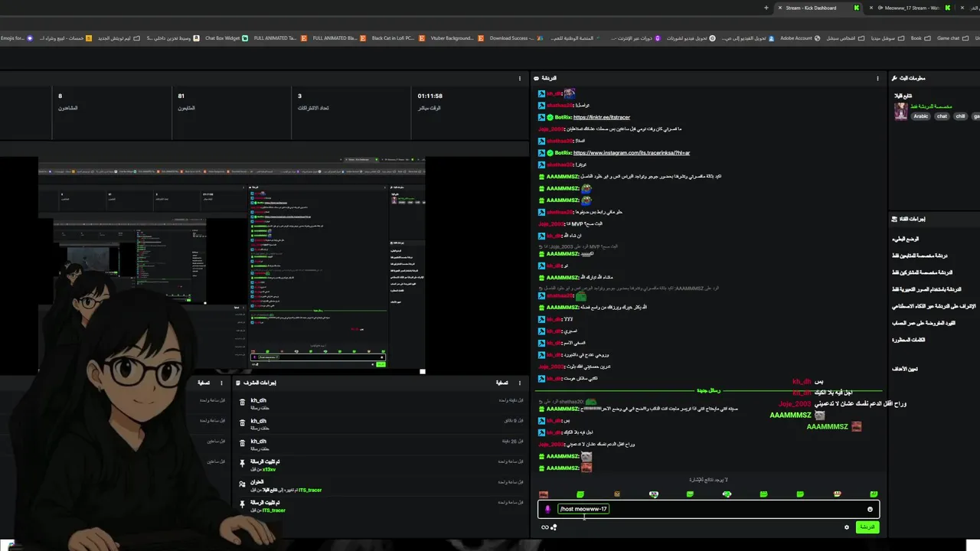The image size is (980, 551).
Task: Click the followers count 81 stat
Action: pyautogui.click(x=181, y=96)
